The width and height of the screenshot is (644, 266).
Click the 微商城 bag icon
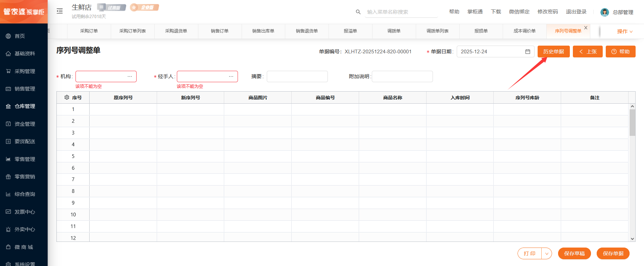click(x=8, y=247)
